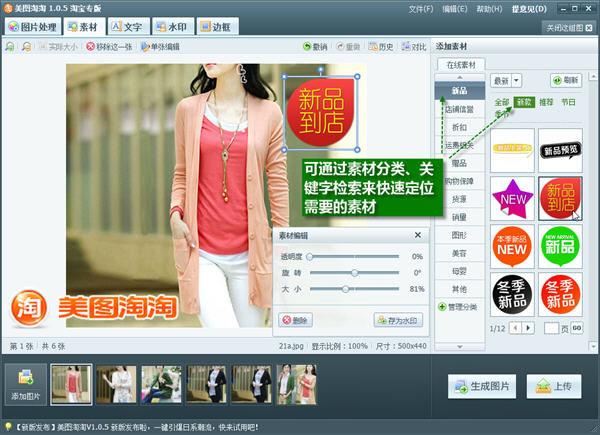Pick the black 新品预览 bubble material
600x435 pixels.
click(561, 150)
